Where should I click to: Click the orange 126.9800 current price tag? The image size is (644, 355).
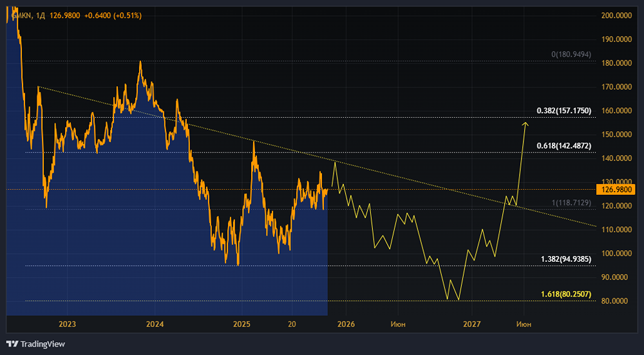615,190
